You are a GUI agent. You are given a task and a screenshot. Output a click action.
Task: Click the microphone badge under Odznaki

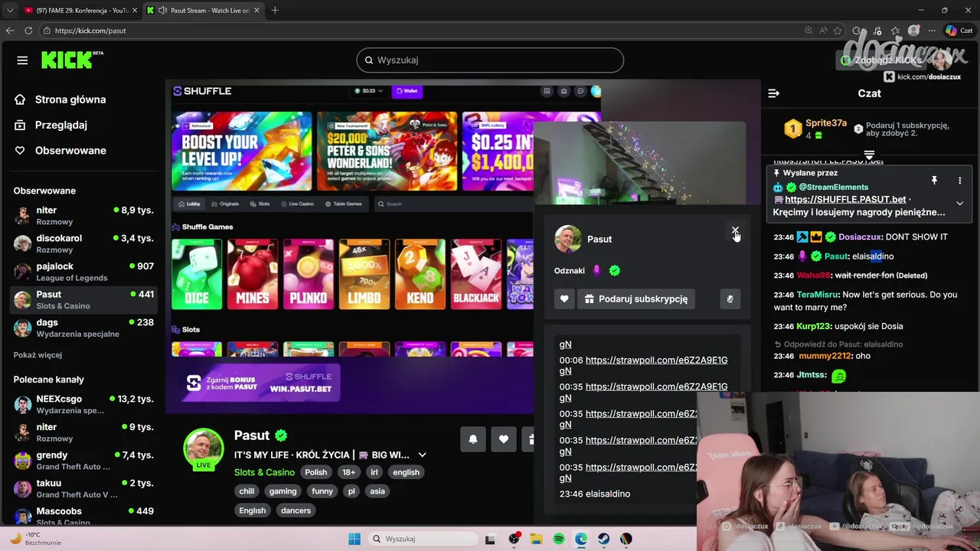[596, 270]
